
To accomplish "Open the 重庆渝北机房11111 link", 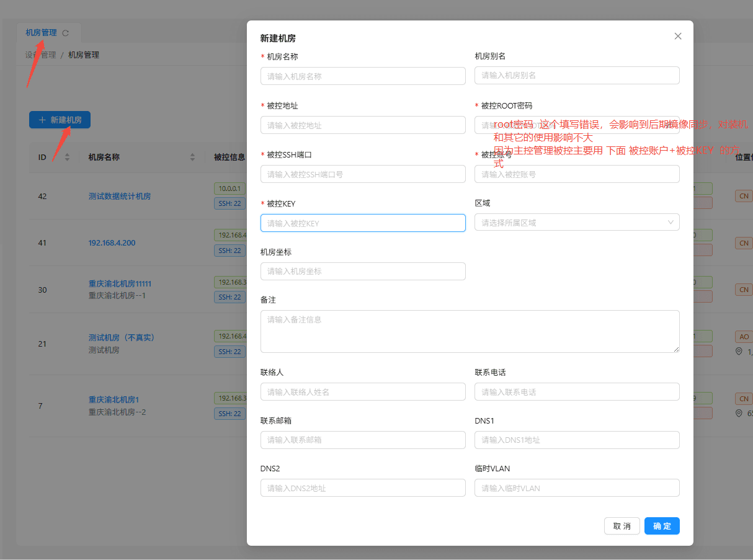I will click(120, 283).
